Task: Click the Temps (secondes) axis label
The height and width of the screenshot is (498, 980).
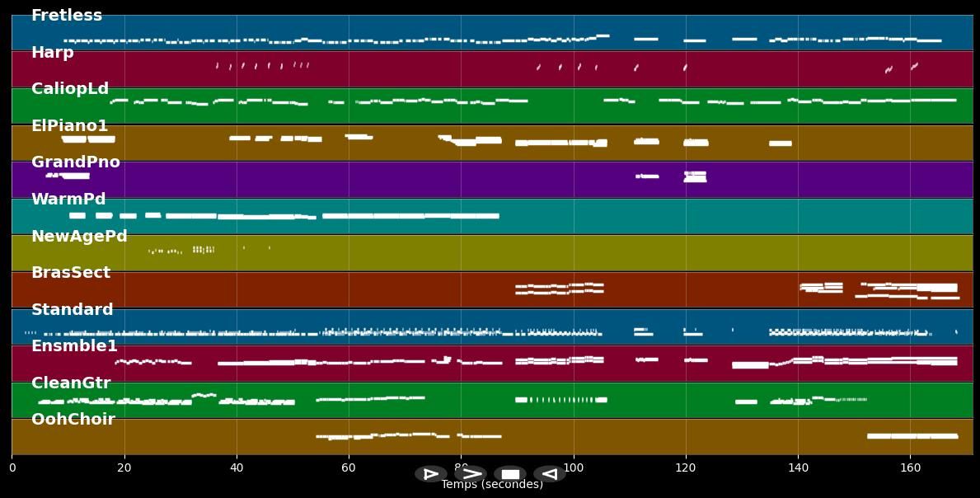Action: point(492,485)
